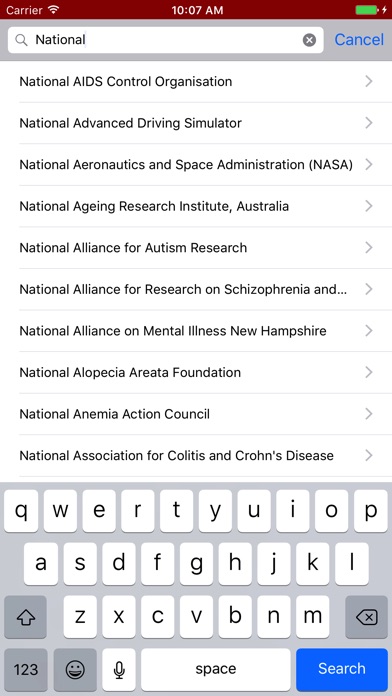
Task: Tap the space bar key
Action: point(216,669)
